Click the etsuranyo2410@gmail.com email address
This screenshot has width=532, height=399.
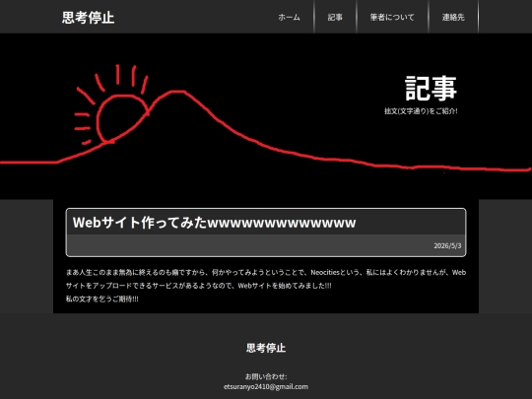pos(266,387)
